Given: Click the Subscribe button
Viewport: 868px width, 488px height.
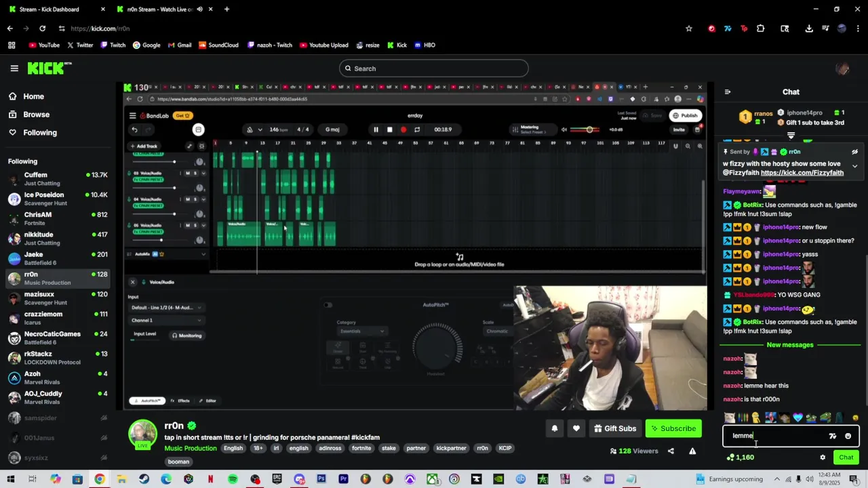Looking at the screenshot, I should [673, 428].
